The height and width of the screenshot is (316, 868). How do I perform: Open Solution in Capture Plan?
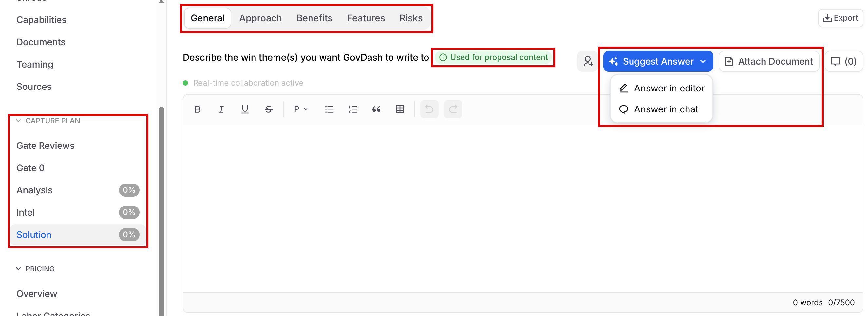point(78,235)
